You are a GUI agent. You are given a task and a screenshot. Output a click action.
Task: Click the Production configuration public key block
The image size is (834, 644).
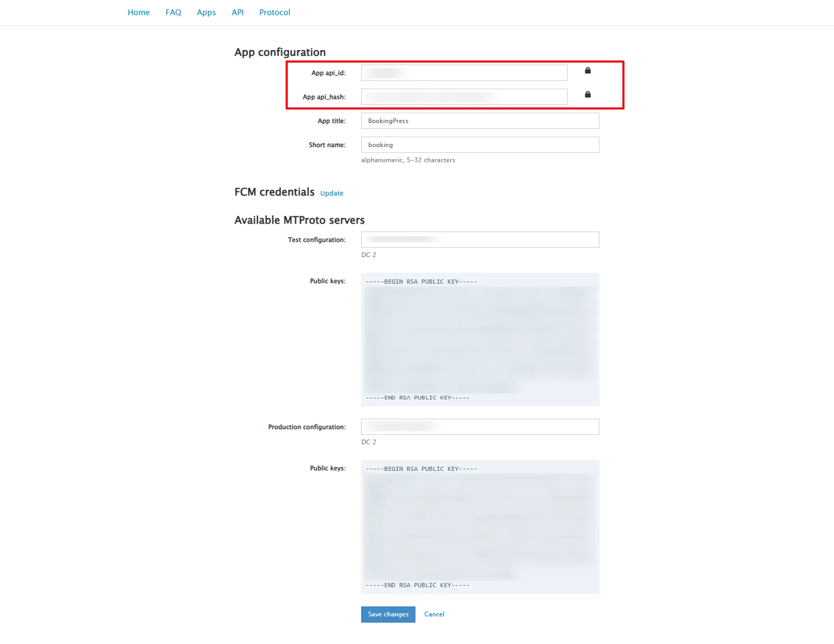480,527
